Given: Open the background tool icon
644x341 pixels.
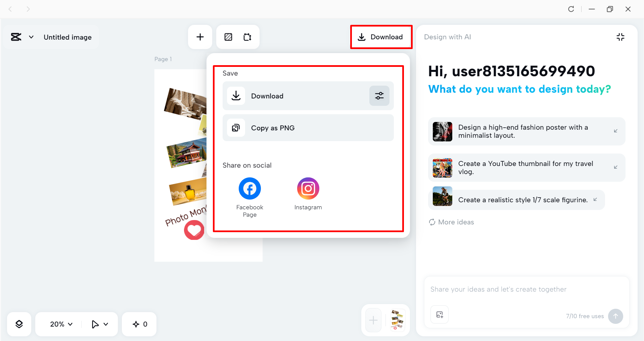Looking at the screenshot, I should pyautogui.click(x=228, y=37).
